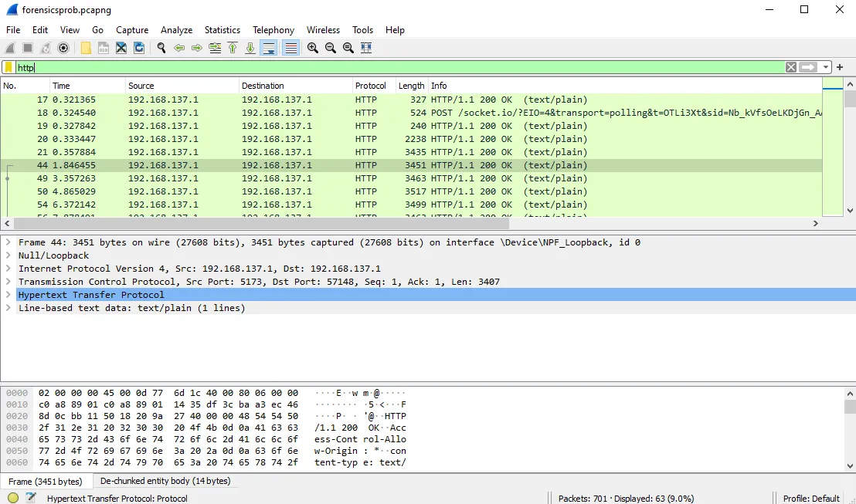This screenshot has height=504, width=856.
Task: Expand the Null/Loopback tree row
Action: point(8,255)
